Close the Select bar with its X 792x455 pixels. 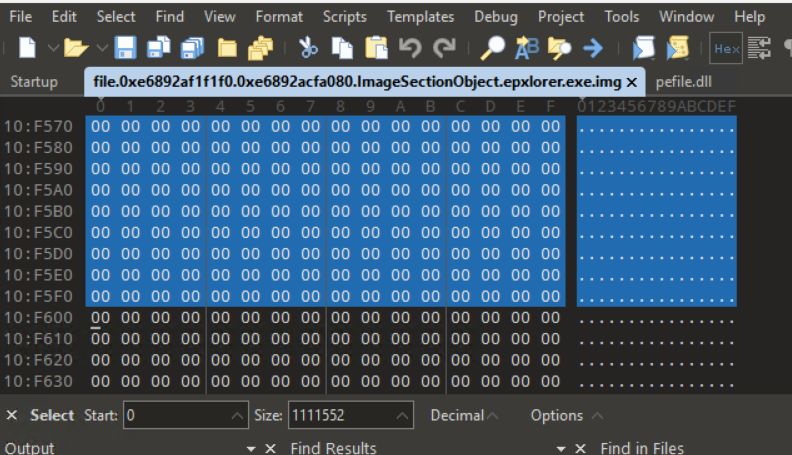(x=12, y=415)
